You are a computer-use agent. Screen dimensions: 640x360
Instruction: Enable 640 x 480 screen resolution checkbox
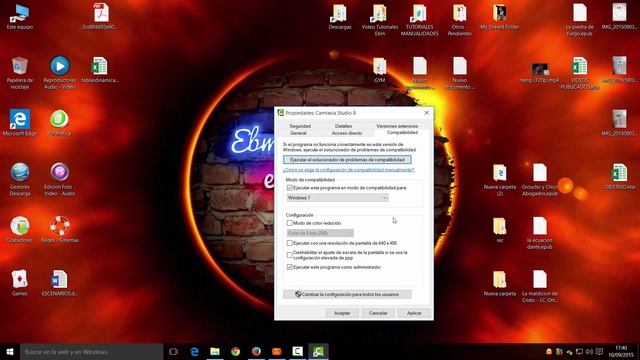pos(290,243)
